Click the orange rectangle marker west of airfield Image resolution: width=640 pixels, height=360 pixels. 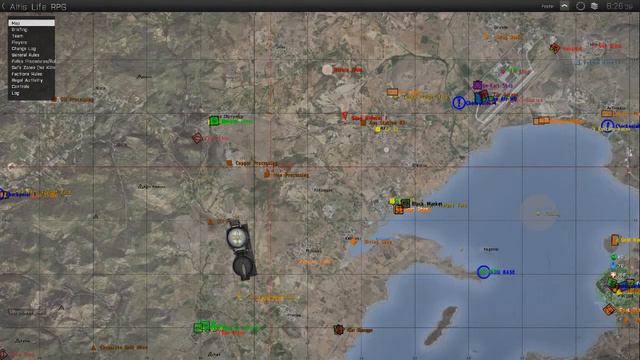click(x=392, y=92)
